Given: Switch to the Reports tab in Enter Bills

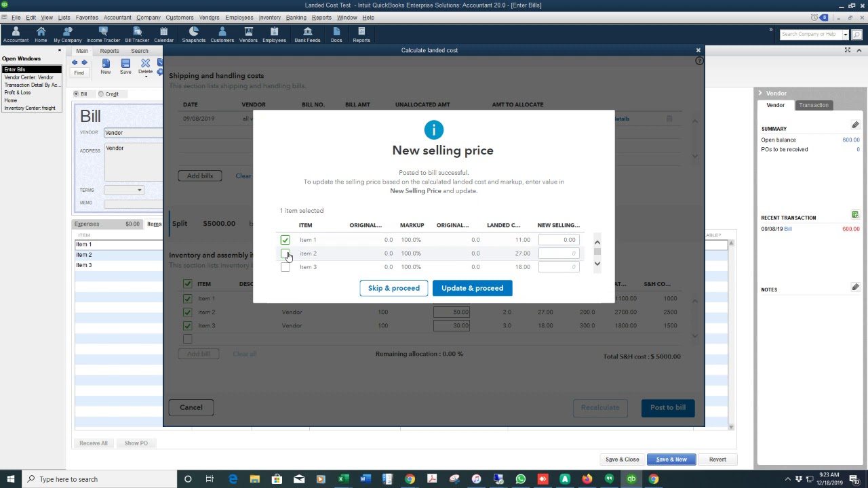Looking at the screenshot, I should pyautogui.click(x=109, y=51).
